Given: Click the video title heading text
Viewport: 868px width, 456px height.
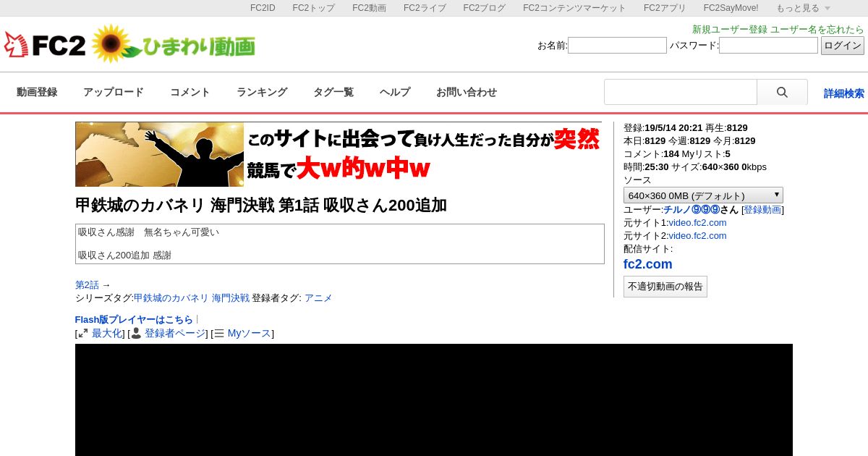Looking at the screenshot, I should pos(261,206).
